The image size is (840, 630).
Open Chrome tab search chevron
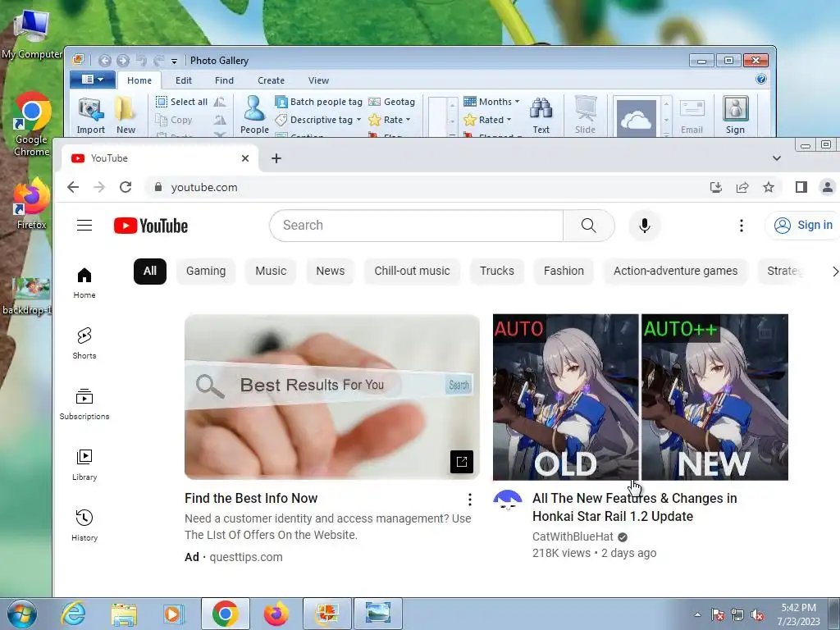coord(776,158)
